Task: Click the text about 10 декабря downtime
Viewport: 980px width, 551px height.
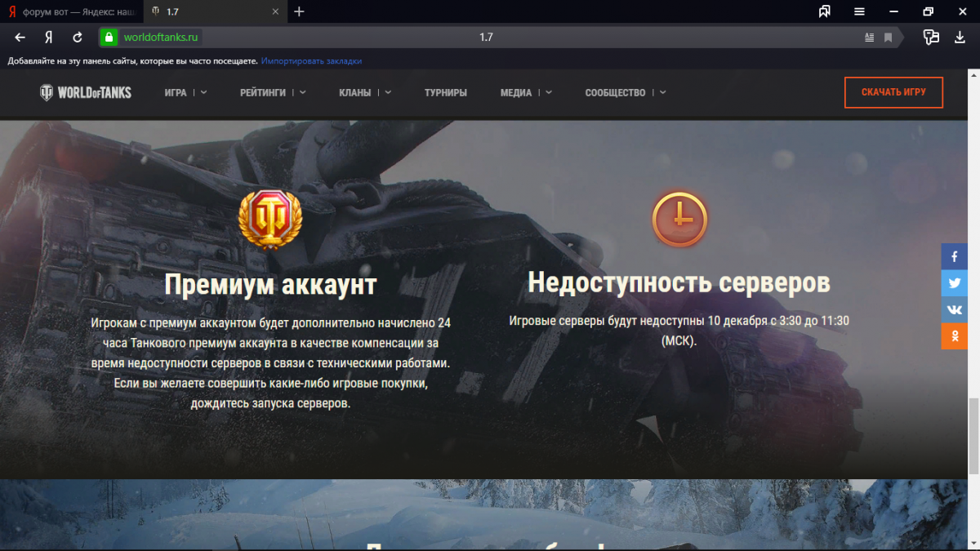Action: point(679,331)
